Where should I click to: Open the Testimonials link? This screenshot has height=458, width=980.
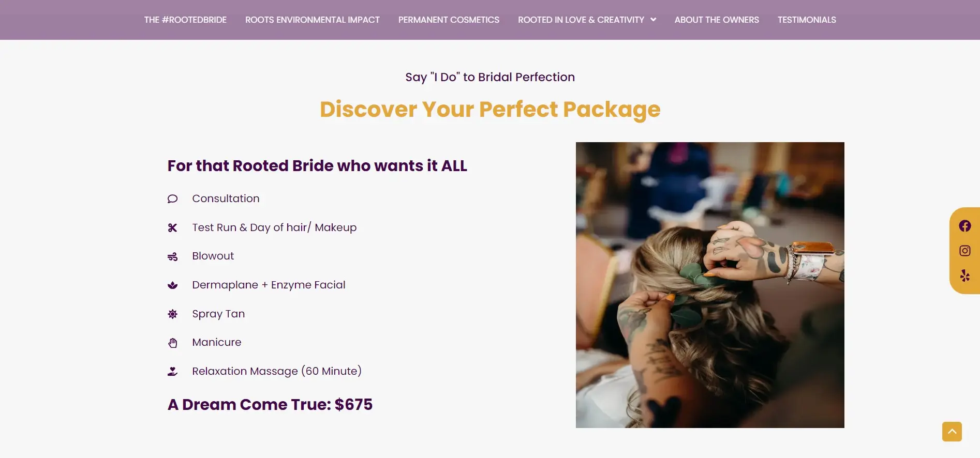click(x=807, y=20)
